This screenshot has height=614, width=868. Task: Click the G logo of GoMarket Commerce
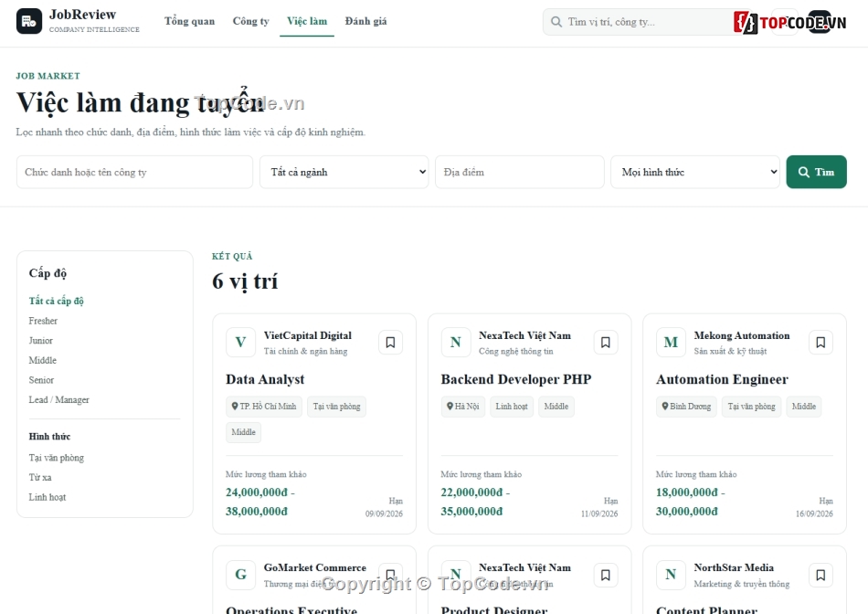(x=241, y=575)
